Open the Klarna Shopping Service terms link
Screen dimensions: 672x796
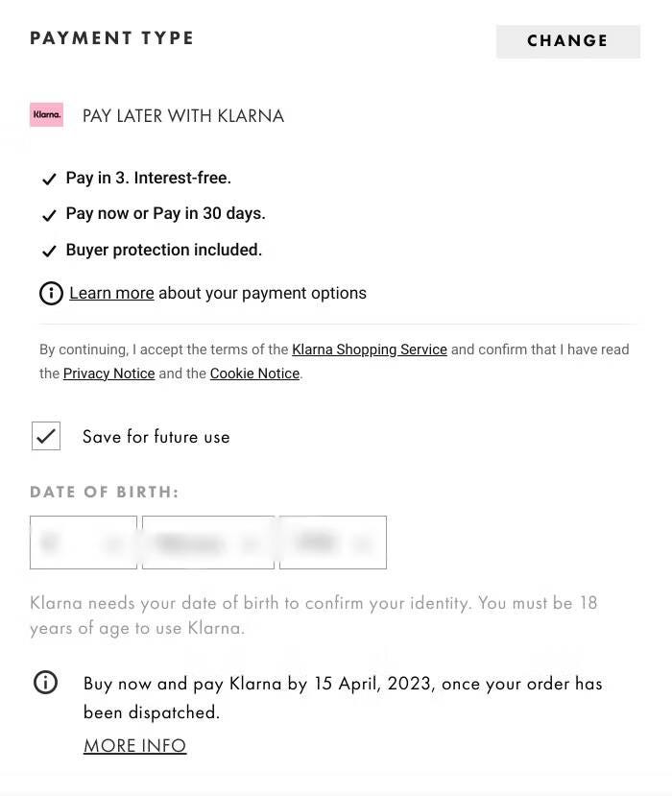pyautogui.click(x=370, y=350)
